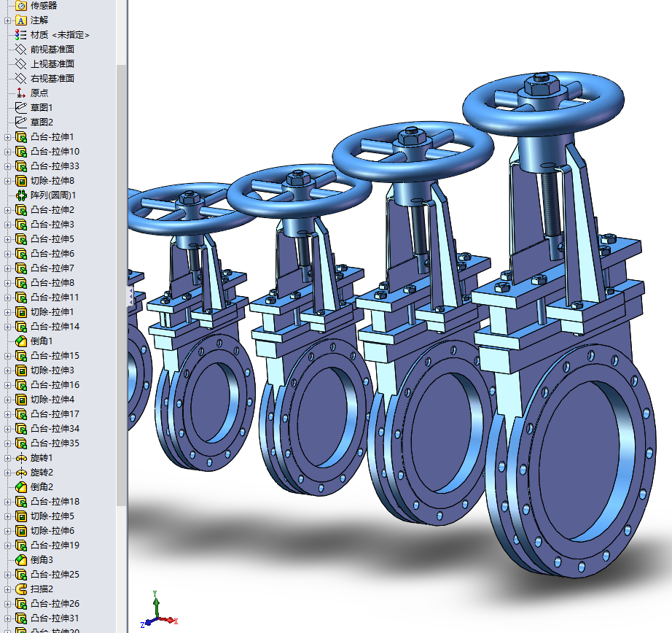The width and height of the screenshot is (672, 633).
Task: Select the 凸台-拉伸31 feature label
Action: 55,618
